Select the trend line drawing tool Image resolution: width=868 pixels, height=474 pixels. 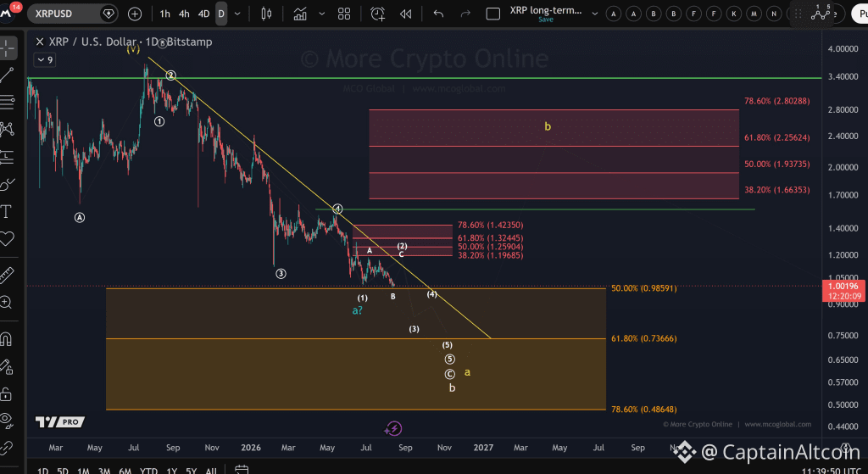click(7, 75)
